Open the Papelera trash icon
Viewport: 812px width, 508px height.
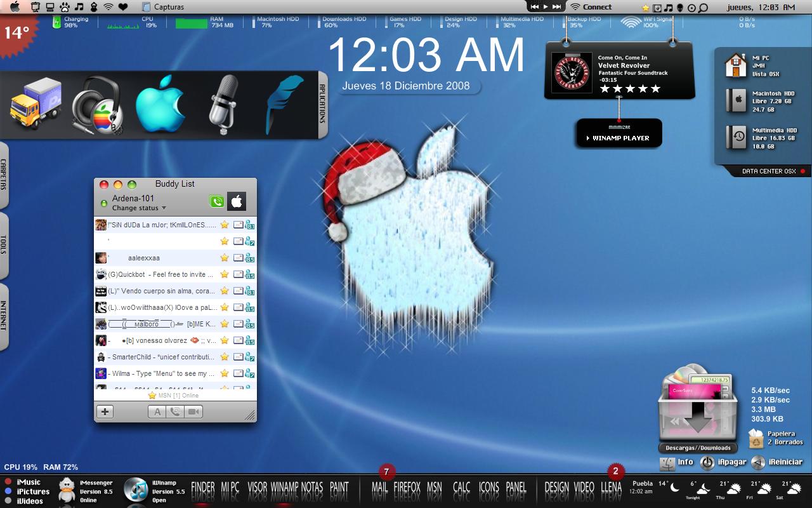756,438
